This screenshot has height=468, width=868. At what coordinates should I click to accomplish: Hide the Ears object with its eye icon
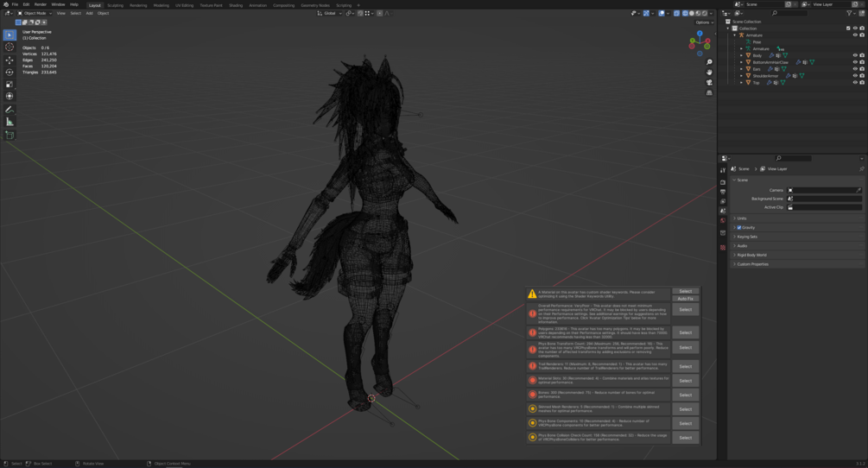[855, 69]
